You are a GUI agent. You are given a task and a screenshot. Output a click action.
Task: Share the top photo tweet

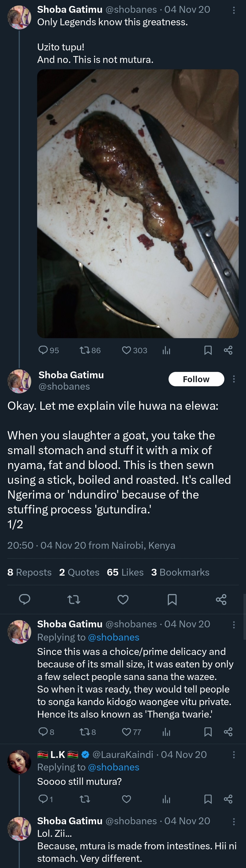click(x=228, y=350)
